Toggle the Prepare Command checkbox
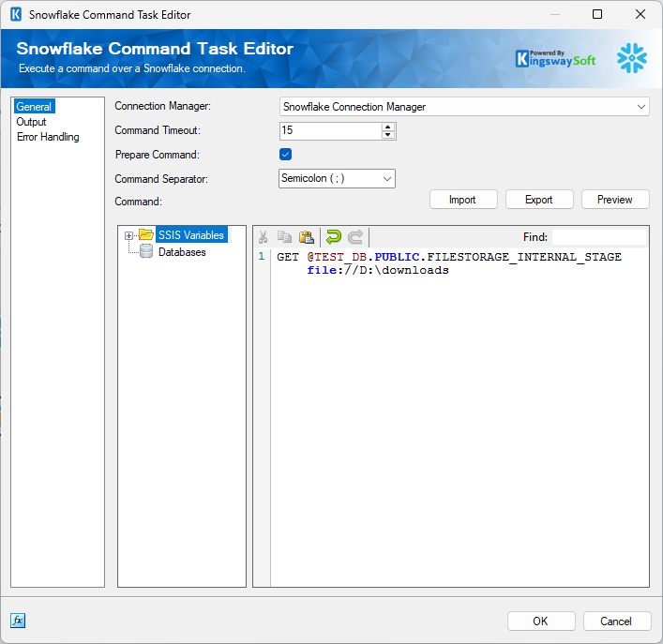The image size is (663, 644). pos(285,155)
